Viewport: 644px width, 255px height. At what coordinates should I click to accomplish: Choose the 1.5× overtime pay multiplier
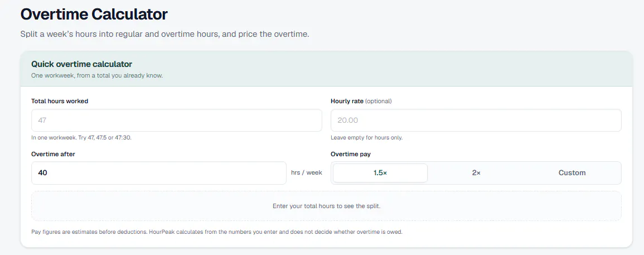pos(380,173)
